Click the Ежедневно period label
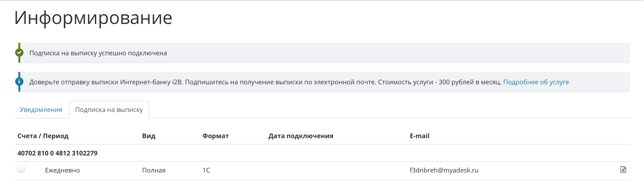The width and height of the screenshot is (644, 181). point(63,170)
